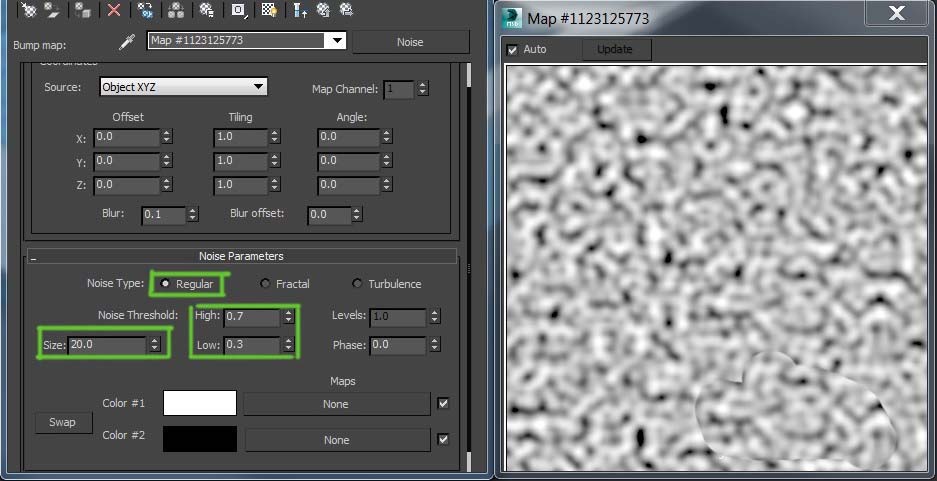Click the Noise map type button
The height and width of the screenshot is (481, 937).
click(411, 42)
